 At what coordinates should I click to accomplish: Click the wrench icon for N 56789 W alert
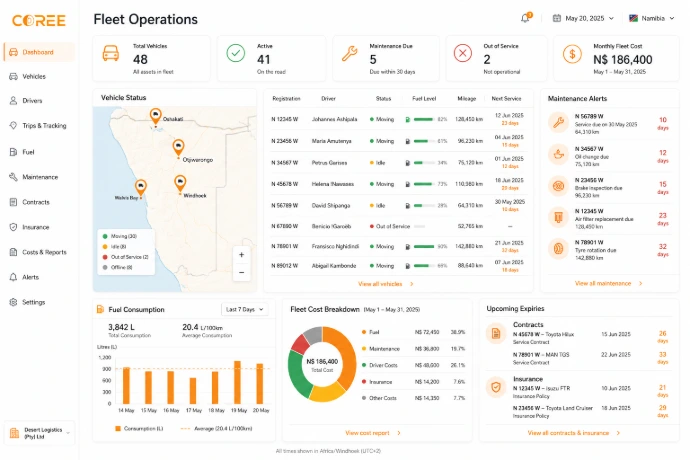coord(558,122)
